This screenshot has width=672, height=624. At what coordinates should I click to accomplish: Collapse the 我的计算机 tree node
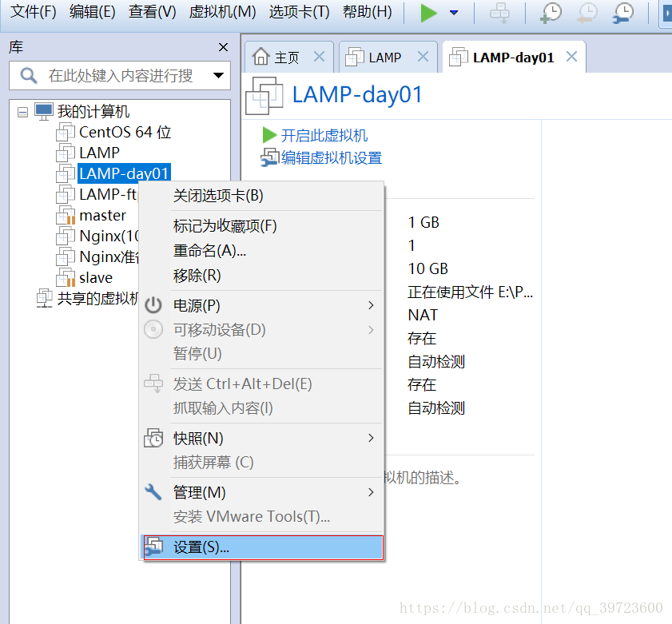click(x=22, y=113)
